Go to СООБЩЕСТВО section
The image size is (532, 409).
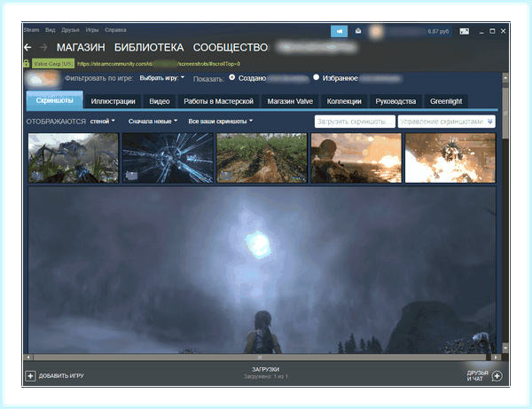click(x=231, y=48)
